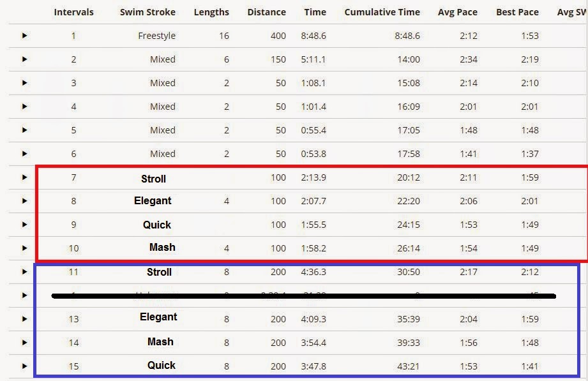588x381 pixels.
Task: Expand interval 4 row arrow
Action: click(x=24, y=107)
